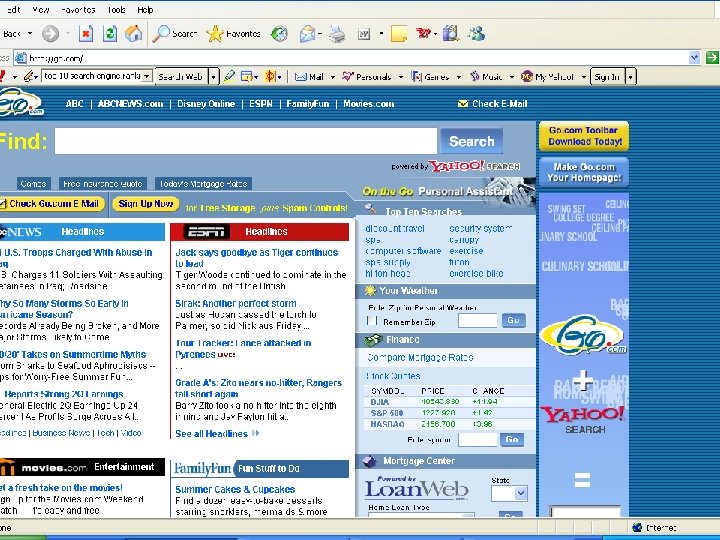Open Summer Cakes & Cupcakes link
720x540 pixels.
(x=235, y=489)
